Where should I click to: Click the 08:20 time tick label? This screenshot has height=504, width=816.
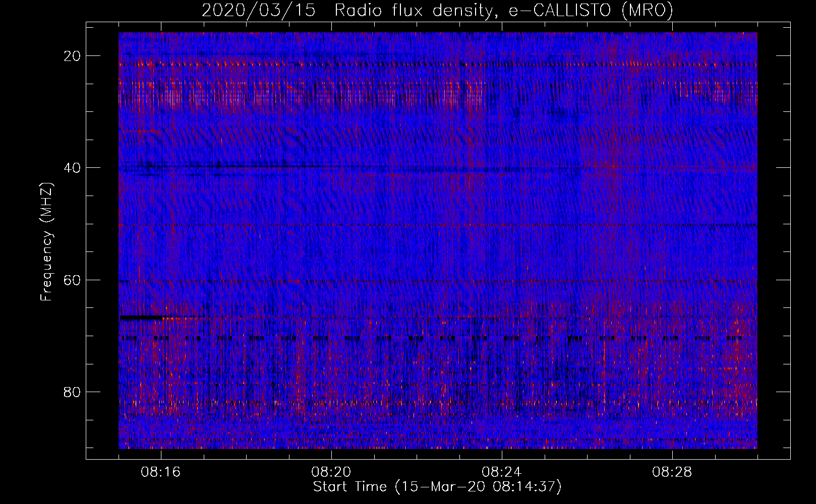331,472
